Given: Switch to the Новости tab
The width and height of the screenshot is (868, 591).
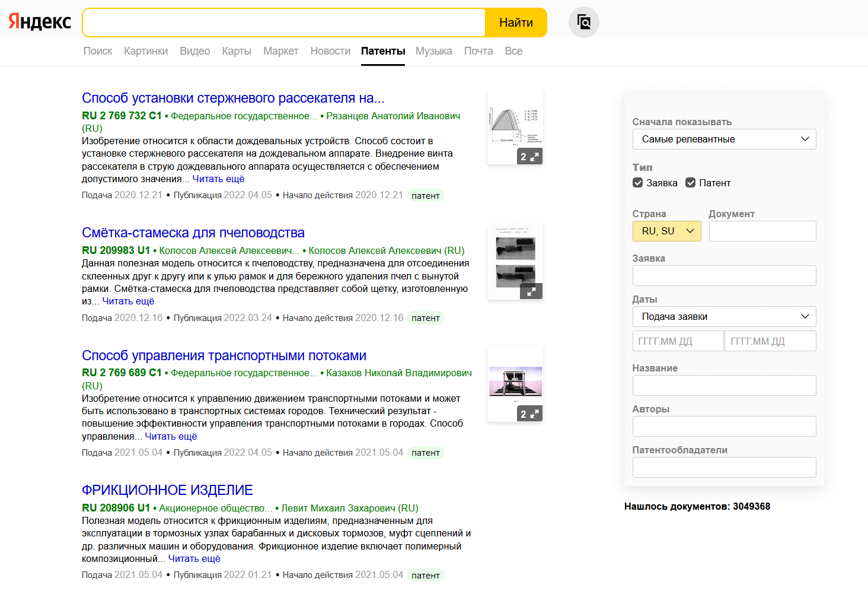Looking at the screenshot, I should [330, 51].
